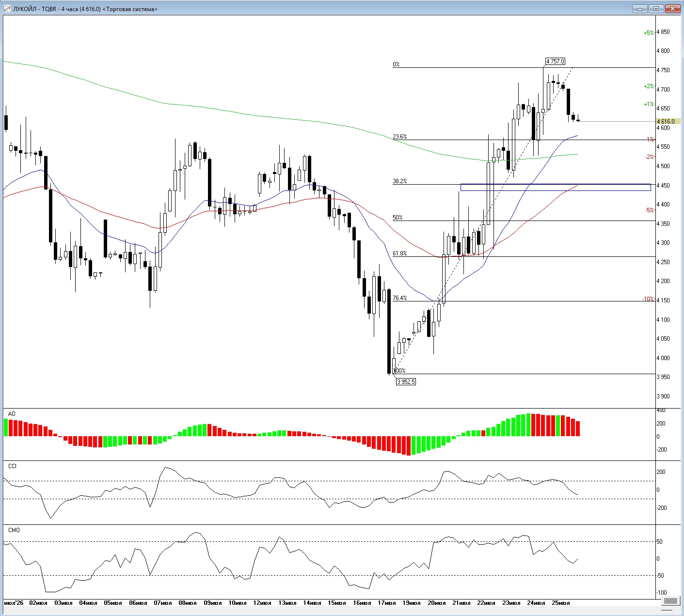Select the 3 952.5 low price label

(x=406, y=381)
